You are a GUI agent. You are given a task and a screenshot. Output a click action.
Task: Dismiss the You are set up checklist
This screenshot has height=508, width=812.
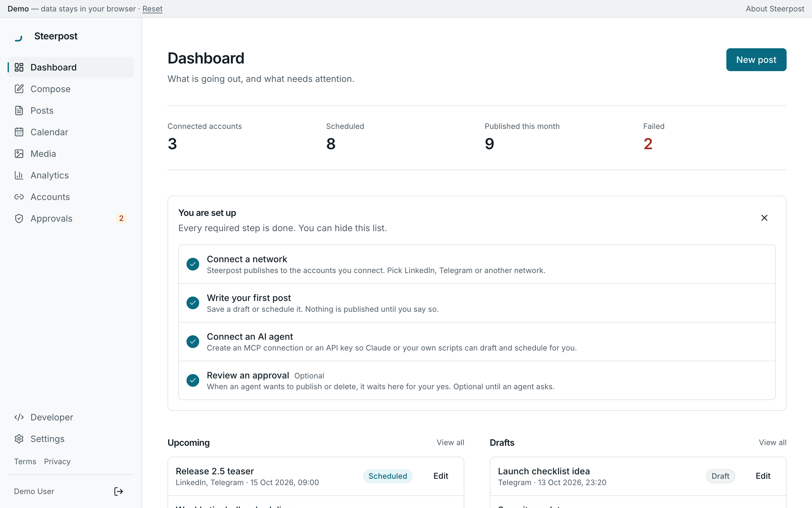point(764,218)
